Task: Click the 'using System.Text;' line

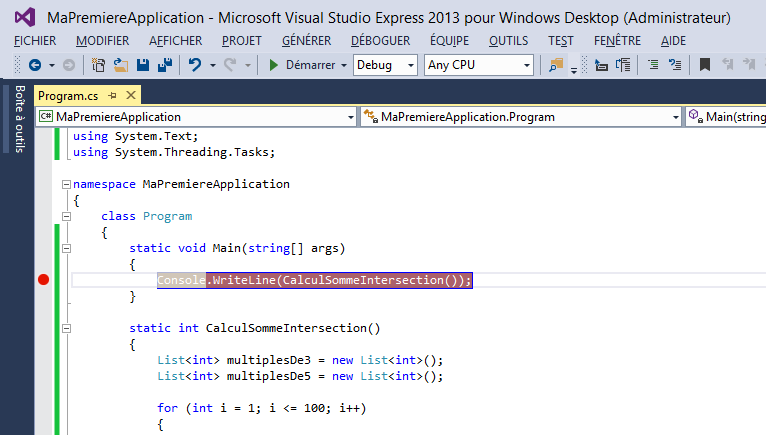Action: 135,136
